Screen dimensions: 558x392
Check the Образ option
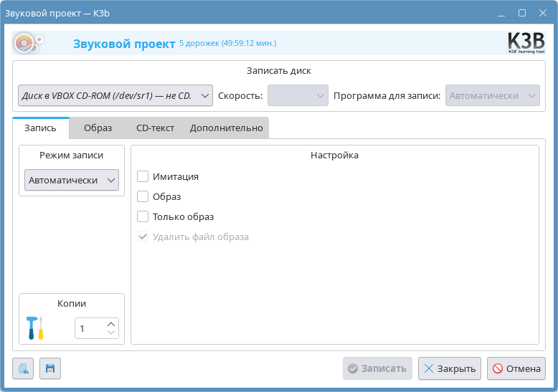143,196
